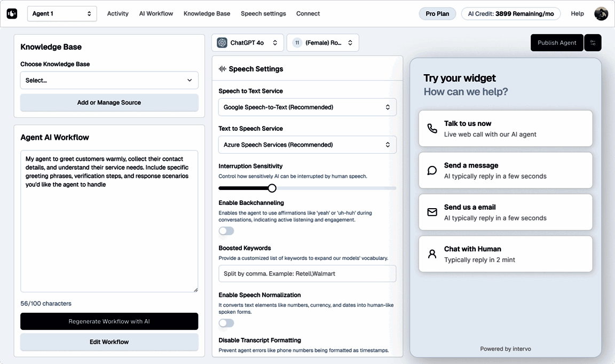Viewport: 615px width, 364px height.
Task: Click the phone icon for Talk to us now
Action: (x=432, y=129)
